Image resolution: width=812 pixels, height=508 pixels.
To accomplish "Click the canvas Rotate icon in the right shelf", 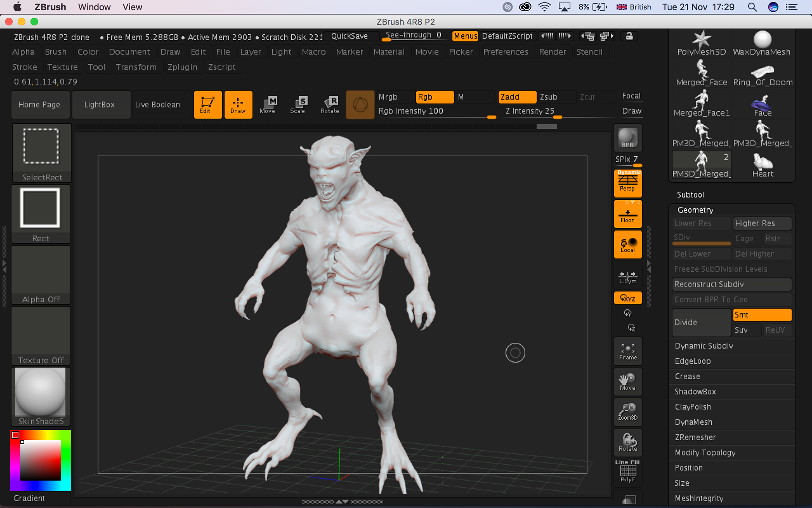I will point(628,443).
